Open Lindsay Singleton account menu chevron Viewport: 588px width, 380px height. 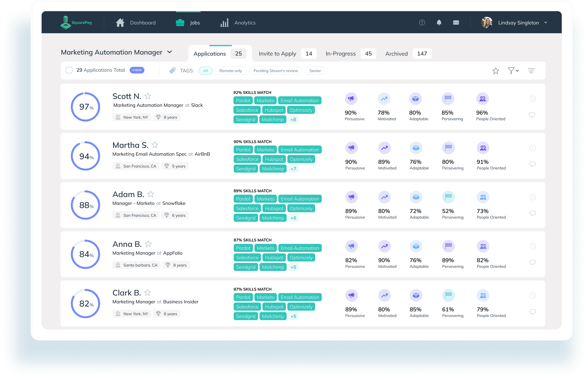coord(546,22)
